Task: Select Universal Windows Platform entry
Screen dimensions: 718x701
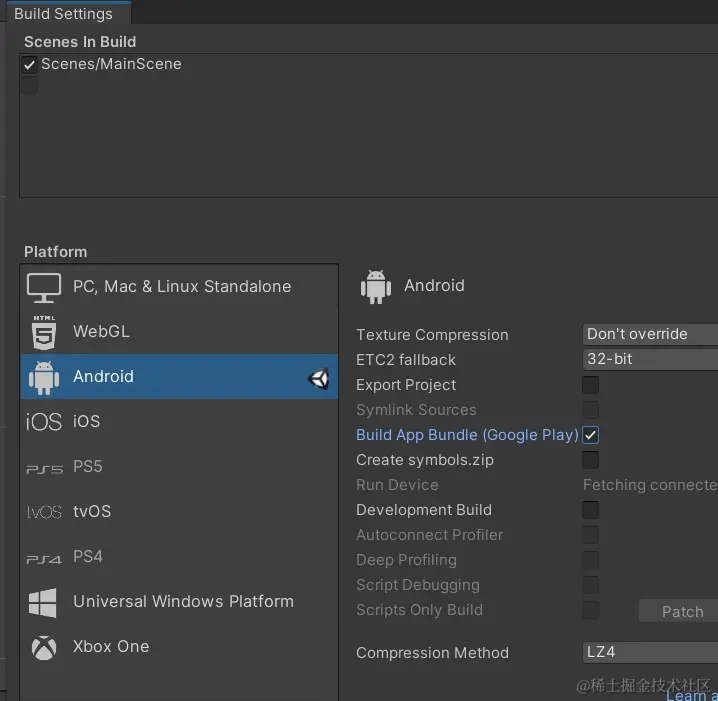Action: pos(179,602)
